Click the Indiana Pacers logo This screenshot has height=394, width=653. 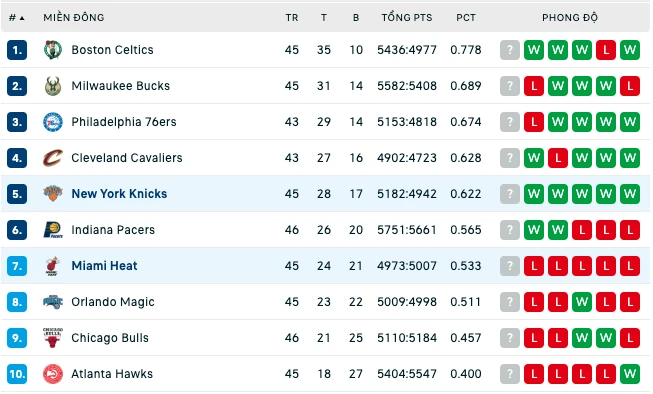53,230
